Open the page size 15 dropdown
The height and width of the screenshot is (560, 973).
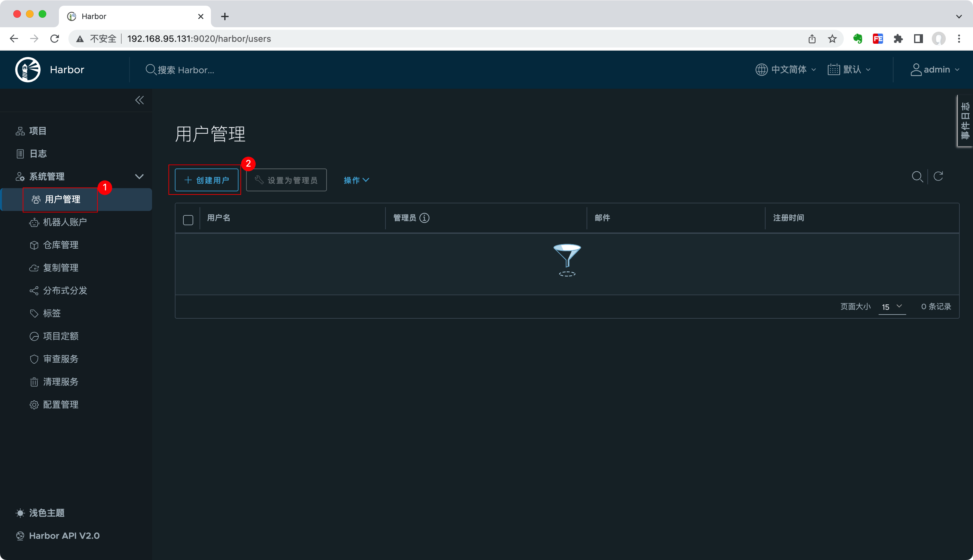[892, 307]
